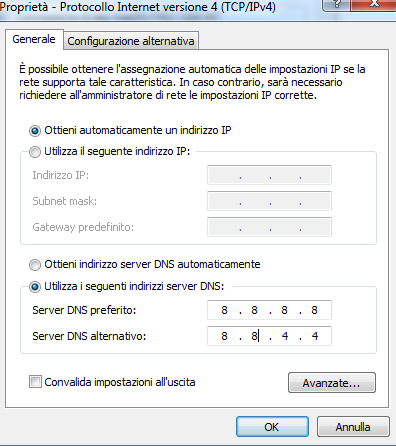Viewport: 396px width, 446px height.
Task: Click the help question mark button
Action: click(337, 5)
